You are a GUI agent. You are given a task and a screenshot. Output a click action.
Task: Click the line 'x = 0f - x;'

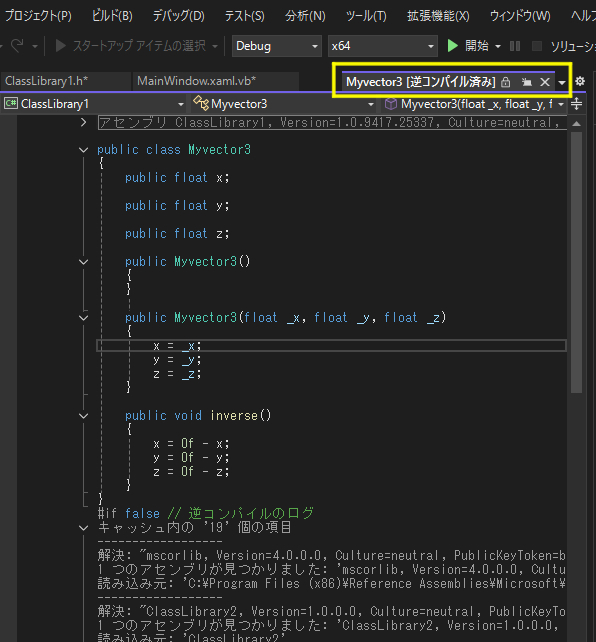(191, 444)
